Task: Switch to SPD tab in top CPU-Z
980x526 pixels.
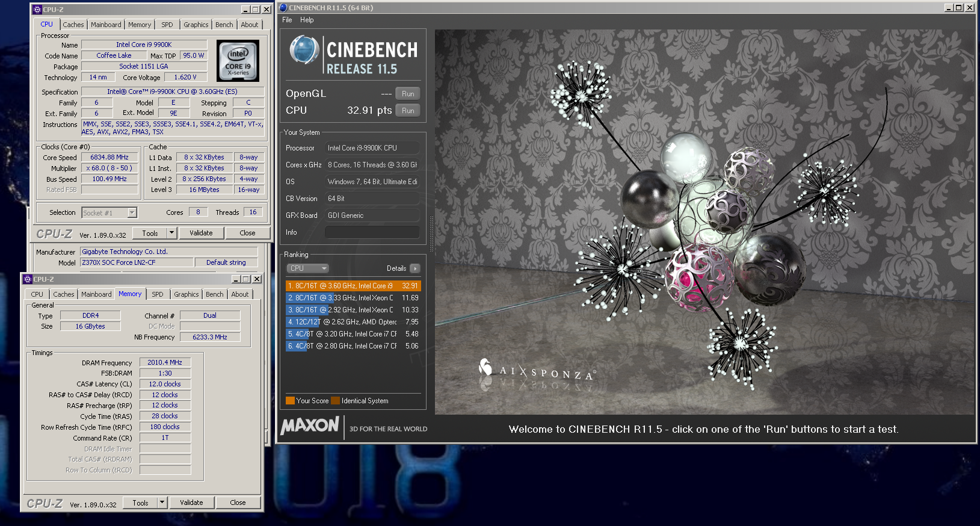Action: tap(167, 25)
